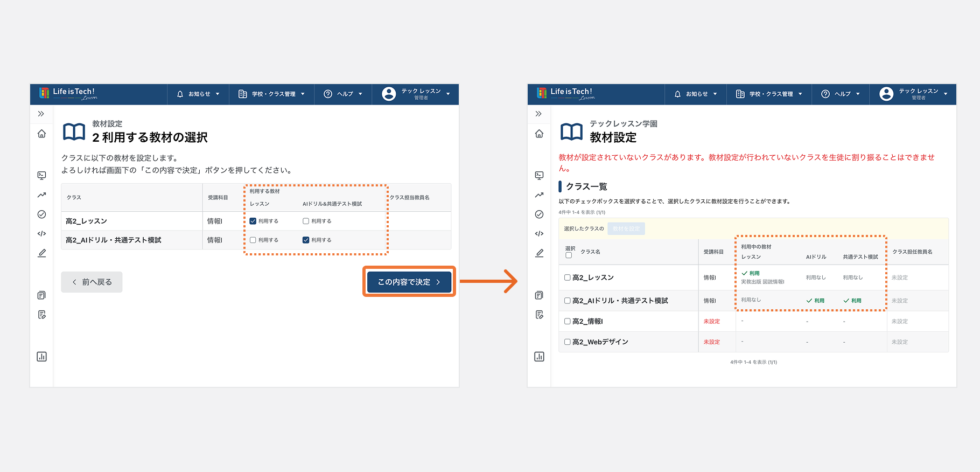This screenshot has height=472, width=980.
Task: Open the terminal screen icon in the クラス一覧 window sidebar
Action: [539, 175]
